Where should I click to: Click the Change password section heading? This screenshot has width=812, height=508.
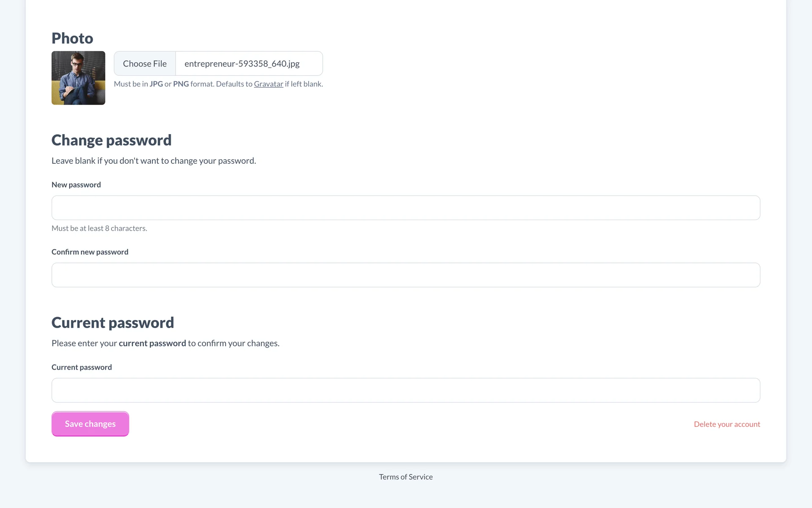(111, 140)
